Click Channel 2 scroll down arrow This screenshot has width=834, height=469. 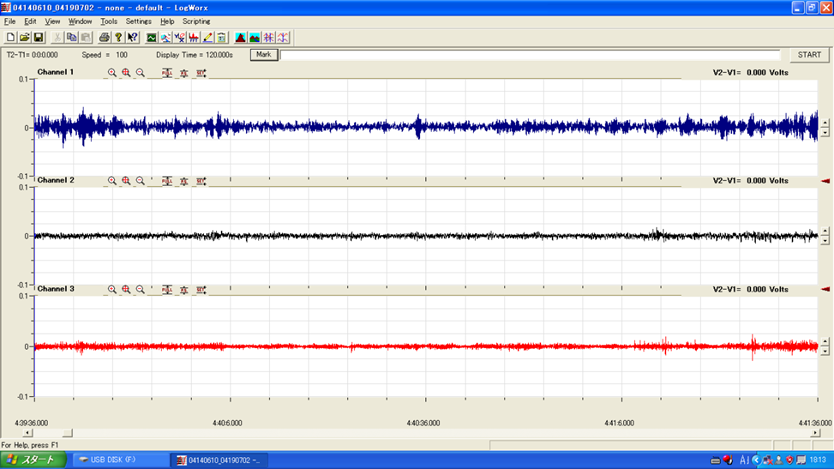[824, 240]
